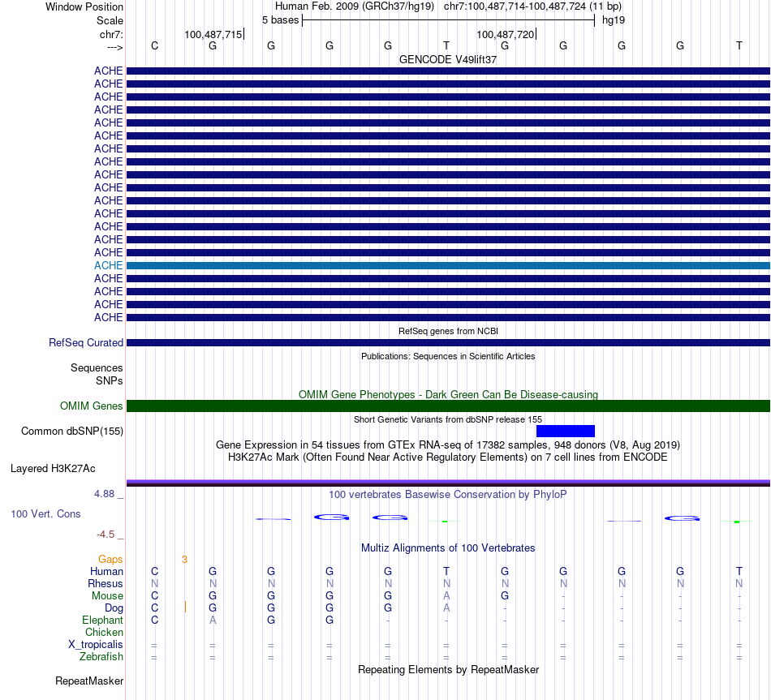Open the Layered H3K27Ac track label

point(53,469)
